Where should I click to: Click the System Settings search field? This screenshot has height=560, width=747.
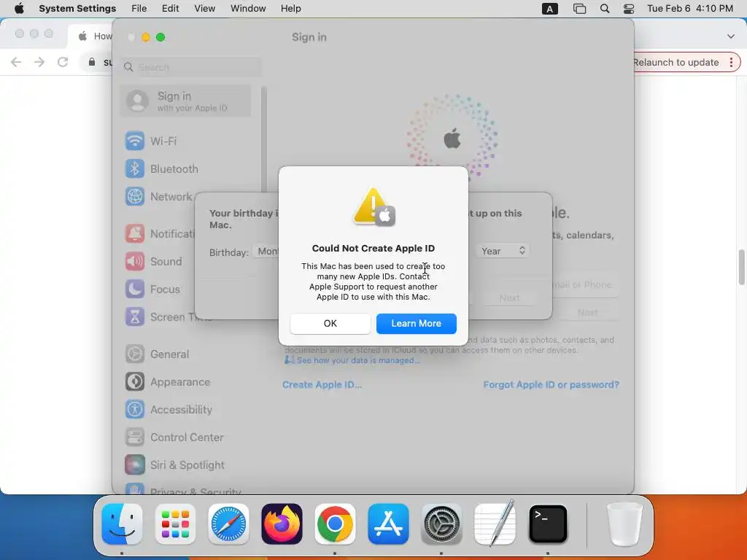point(191,67)
